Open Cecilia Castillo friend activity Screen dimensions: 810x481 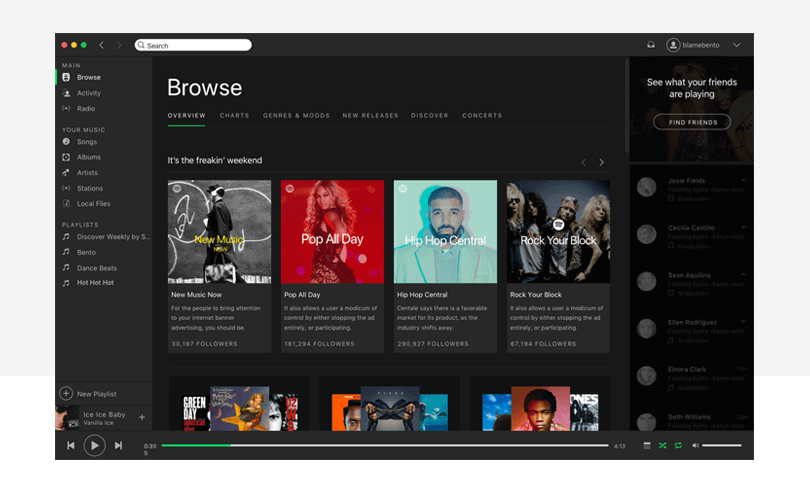pos(692,236)
